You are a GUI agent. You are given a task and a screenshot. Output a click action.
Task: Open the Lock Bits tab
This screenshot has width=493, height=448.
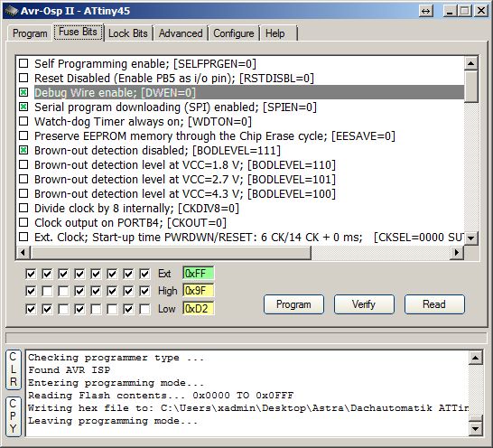coord(128,33)
